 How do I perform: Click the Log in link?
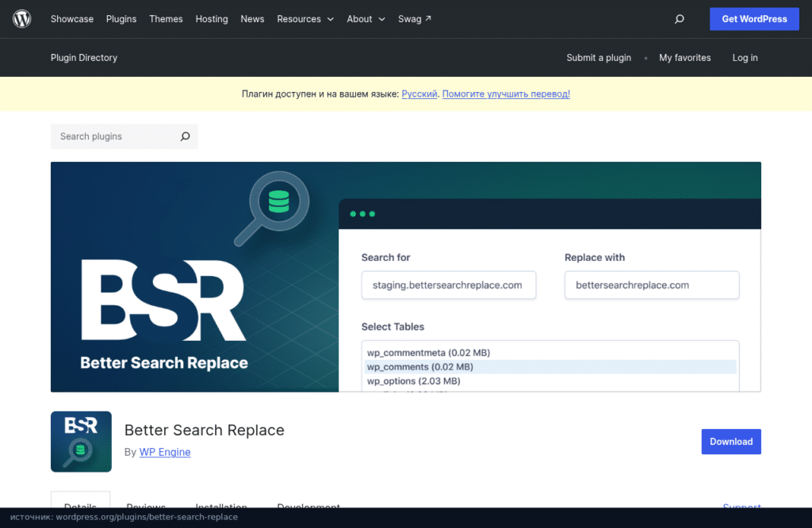click(x=745, y=57)
